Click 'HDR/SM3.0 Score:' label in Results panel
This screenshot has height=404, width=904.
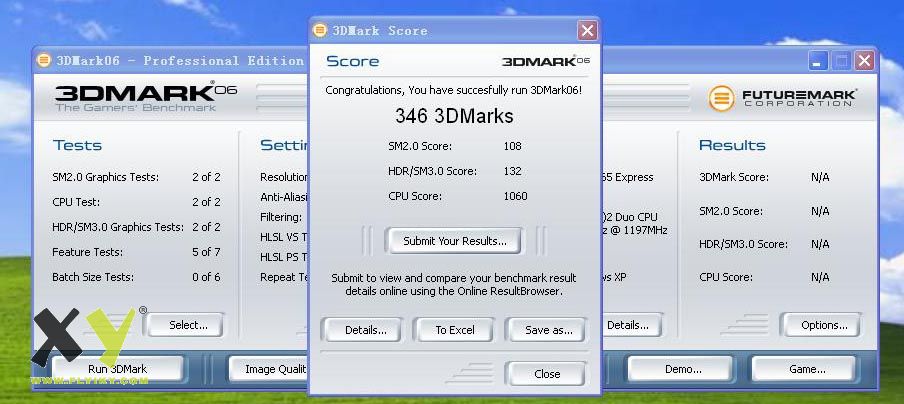[744, 244]
